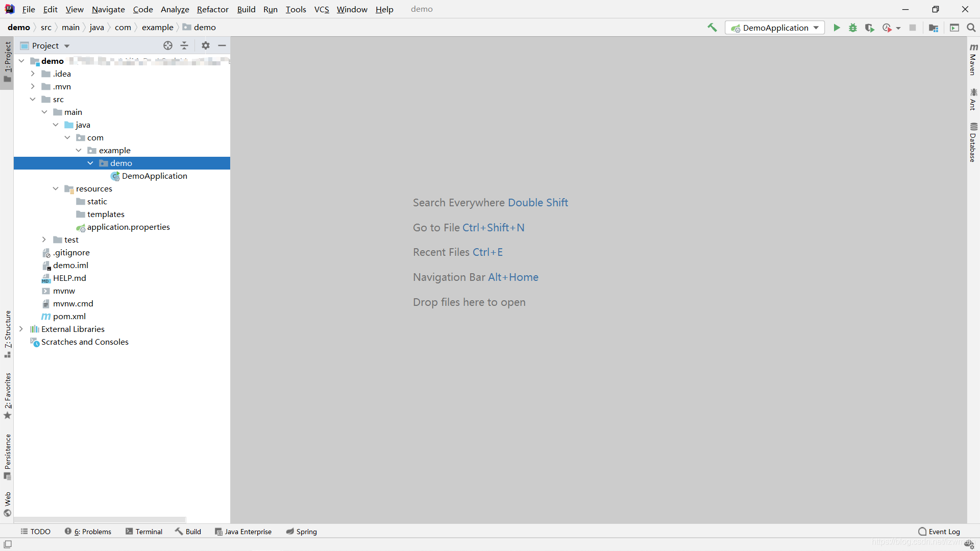Click the 'src' breadcrumb in navigation bar

(x=46, y=28)
